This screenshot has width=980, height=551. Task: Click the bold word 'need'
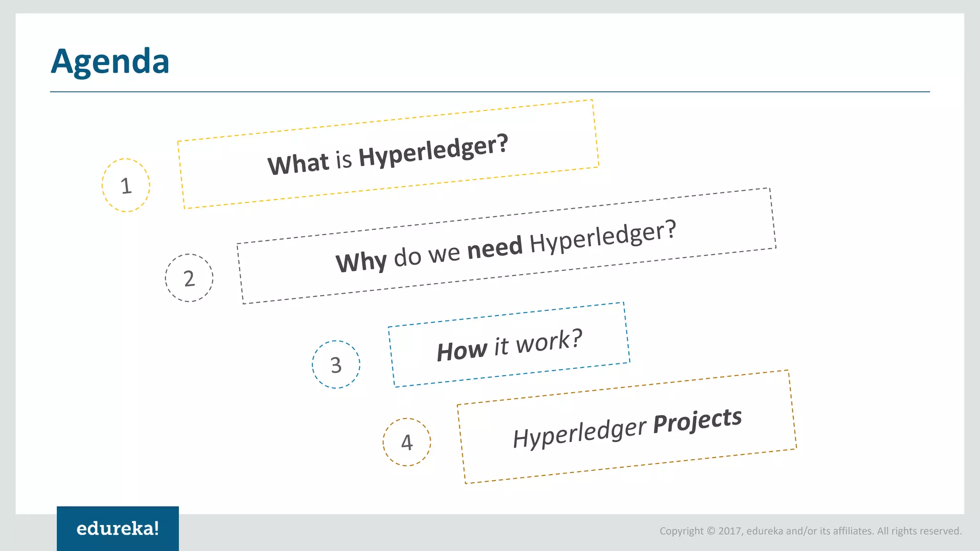point(495,248)
